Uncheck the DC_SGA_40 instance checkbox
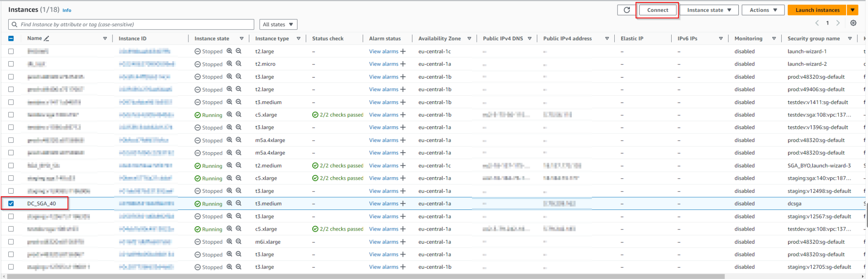This screenshot has width=868, height=279. coord(11,203)
